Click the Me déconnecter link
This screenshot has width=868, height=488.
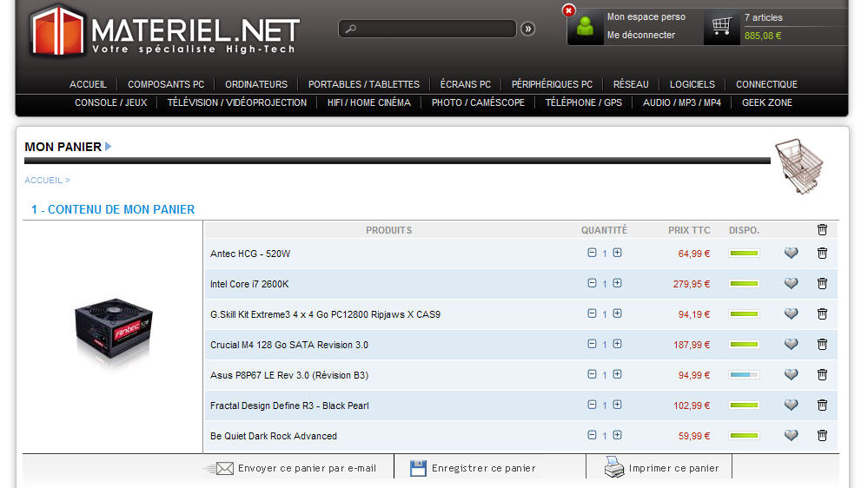coord(640,36)
